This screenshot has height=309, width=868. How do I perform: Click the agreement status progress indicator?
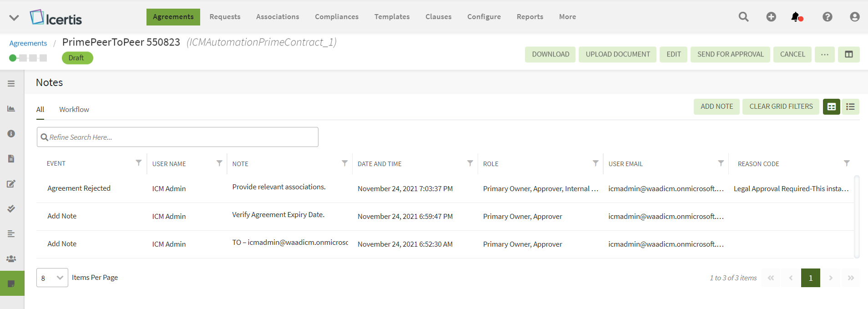coord(28,58)
